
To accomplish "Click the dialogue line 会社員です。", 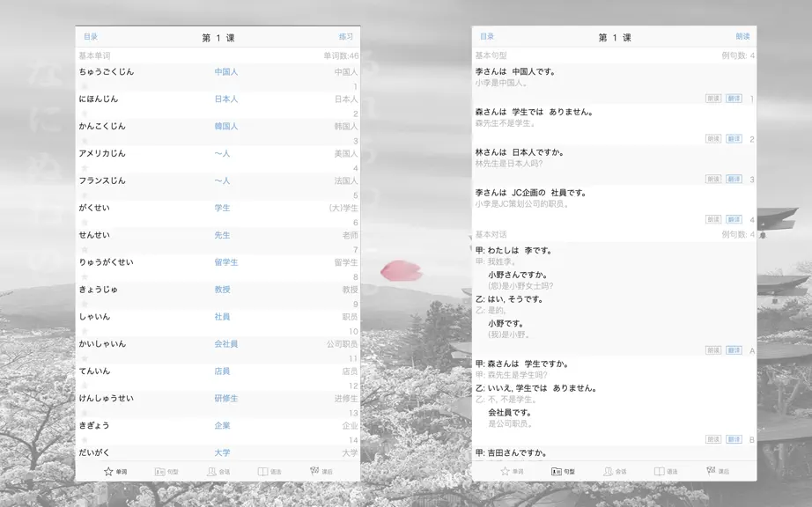I will (x=510, y=412).
